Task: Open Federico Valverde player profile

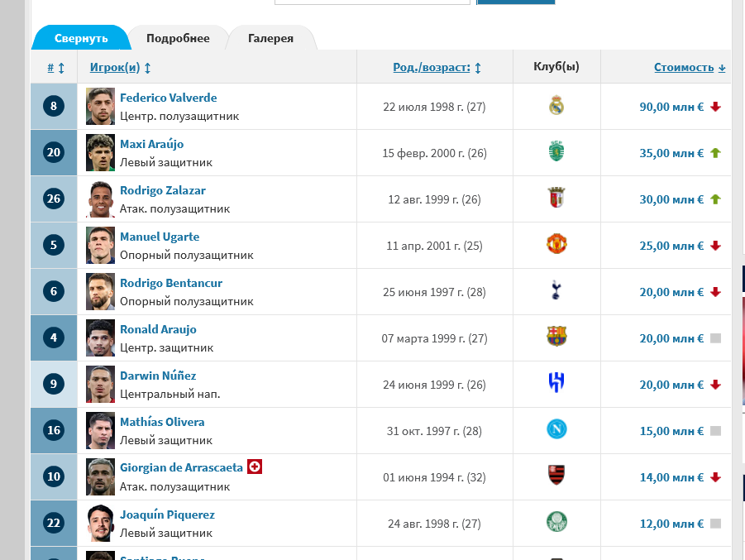Action: click(168, 98)
